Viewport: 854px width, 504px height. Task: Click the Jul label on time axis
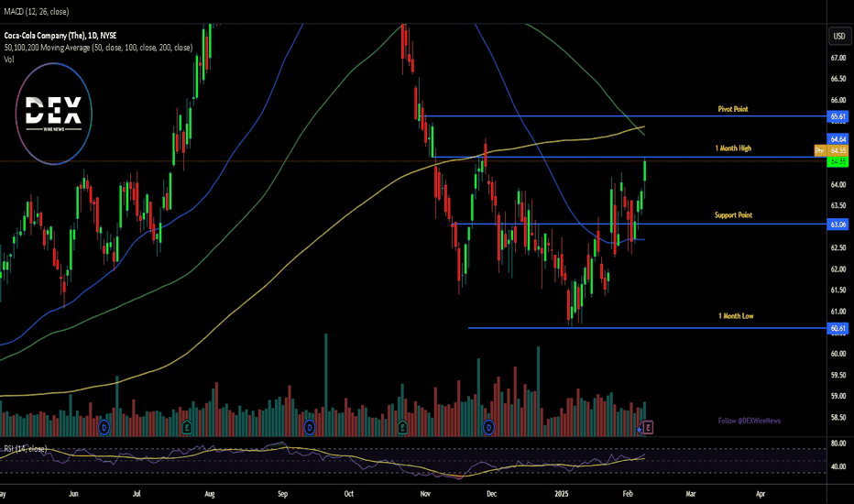[x=137, y=494]
